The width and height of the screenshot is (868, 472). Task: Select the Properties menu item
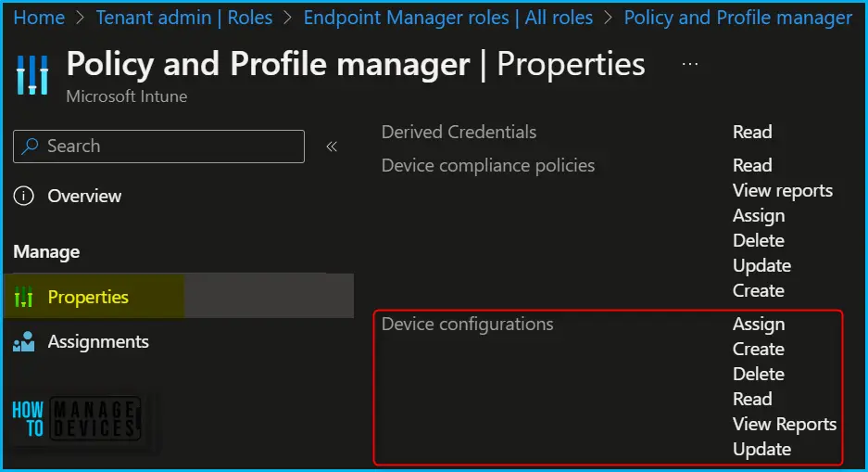click(x=179, y=296)
